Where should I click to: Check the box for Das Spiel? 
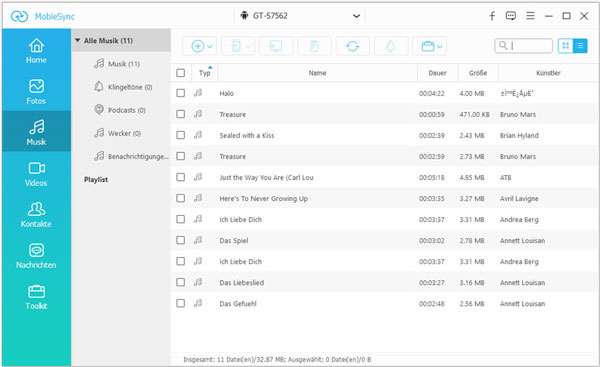[x=181, y=240]
